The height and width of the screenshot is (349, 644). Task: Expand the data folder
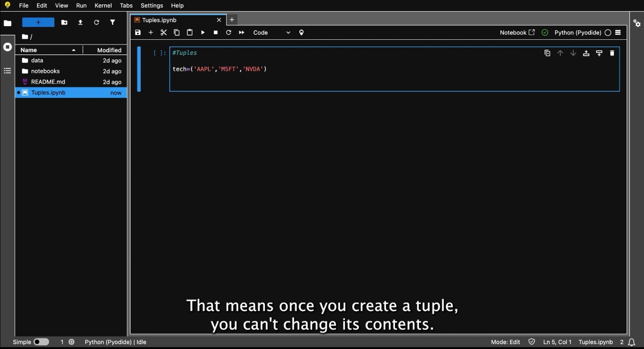(37, 60)
